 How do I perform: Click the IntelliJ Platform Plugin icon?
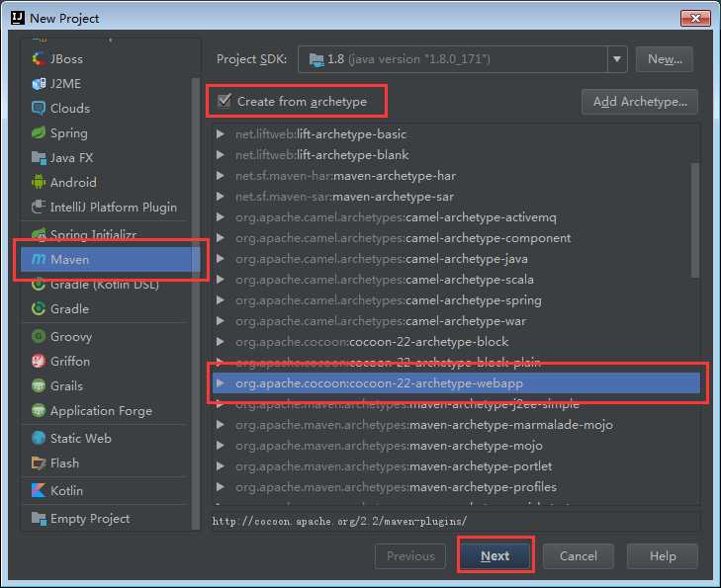[39, 208]
